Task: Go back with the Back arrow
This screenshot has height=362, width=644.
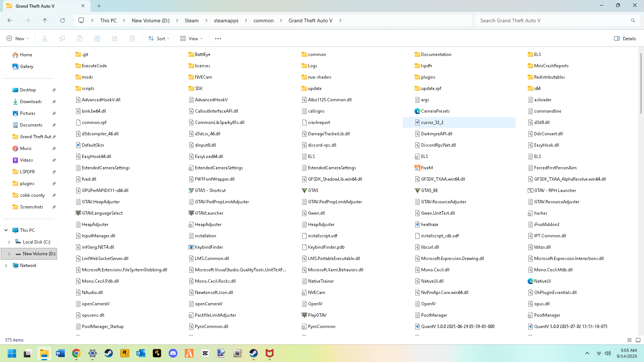Action: (10, 20)
